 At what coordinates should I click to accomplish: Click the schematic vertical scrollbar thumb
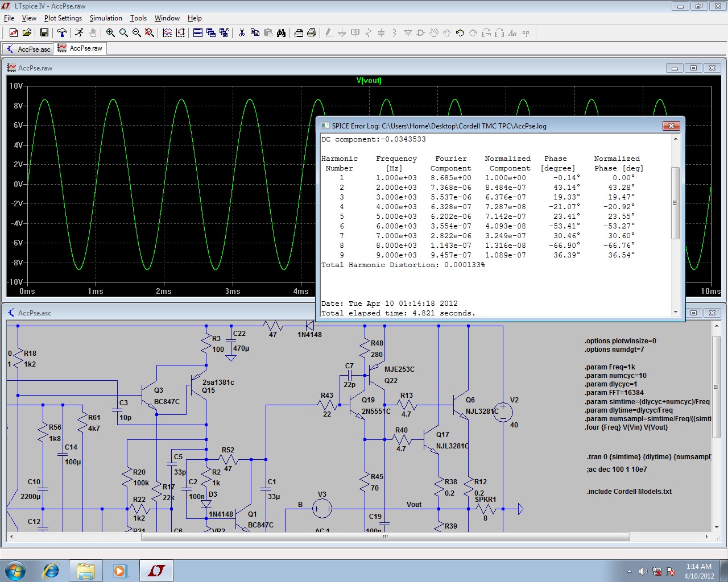(716, 386)
